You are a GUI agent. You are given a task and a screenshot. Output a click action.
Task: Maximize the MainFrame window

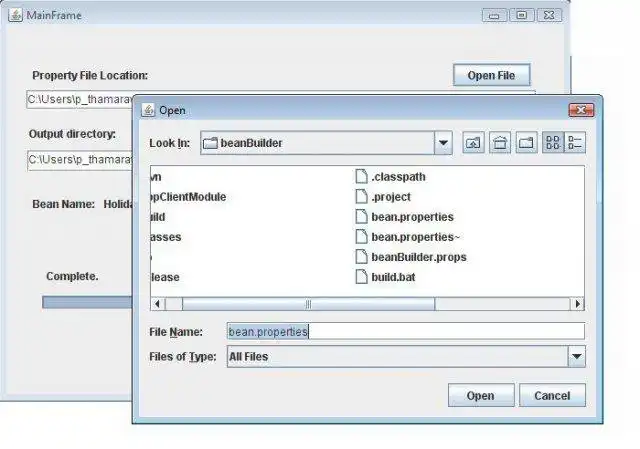point(522,16)
